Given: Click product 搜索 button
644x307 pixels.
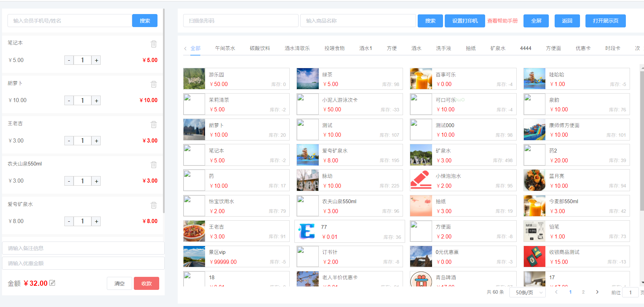Looking at the screenshot, I should coord(430,21).
